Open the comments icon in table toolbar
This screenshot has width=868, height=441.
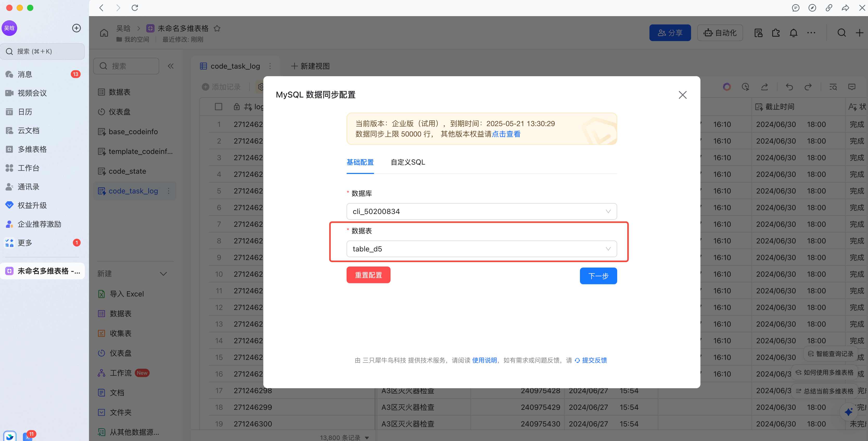pos(852,87)
